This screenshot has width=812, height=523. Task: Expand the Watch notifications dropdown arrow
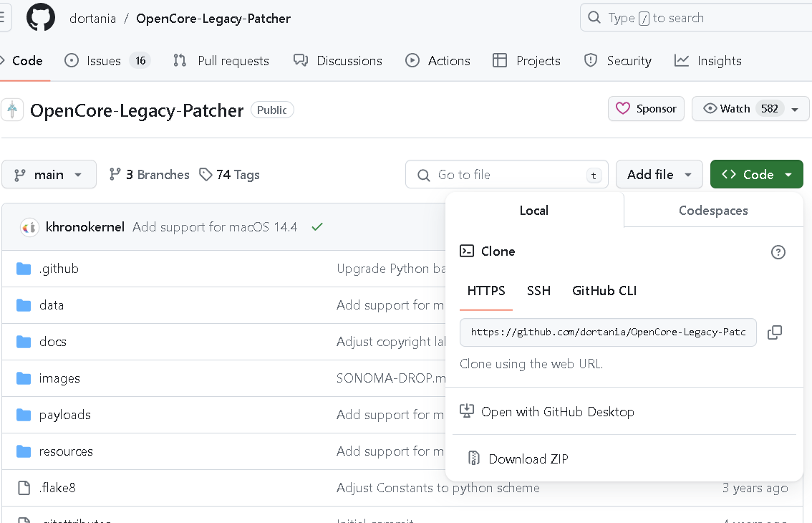pos(795,109)
